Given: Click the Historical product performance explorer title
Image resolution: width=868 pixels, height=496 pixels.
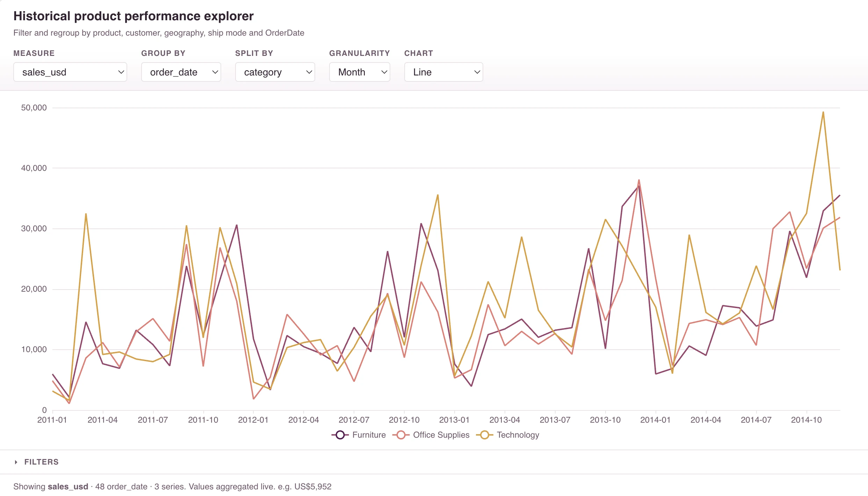Looking at the screenshot, I should (x=133, y=16).
